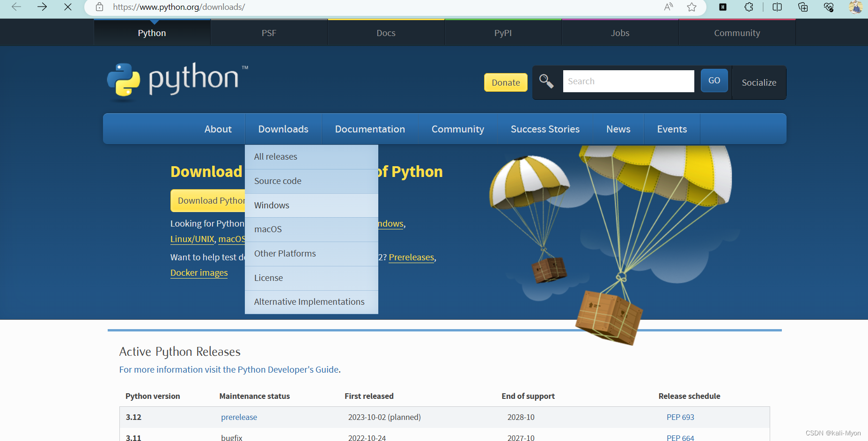This screenshot has height=441, width=868.
Task: Click the magnifying glass search icon
Action: [546, 81]
